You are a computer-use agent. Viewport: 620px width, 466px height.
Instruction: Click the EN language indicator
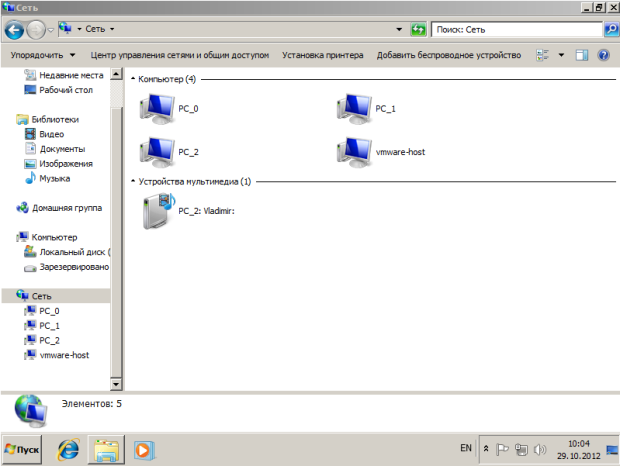click(466, 448)
